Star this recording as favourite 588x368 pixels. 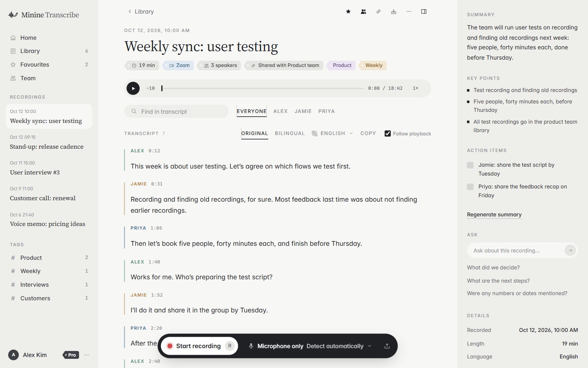(x=348, y=11)
